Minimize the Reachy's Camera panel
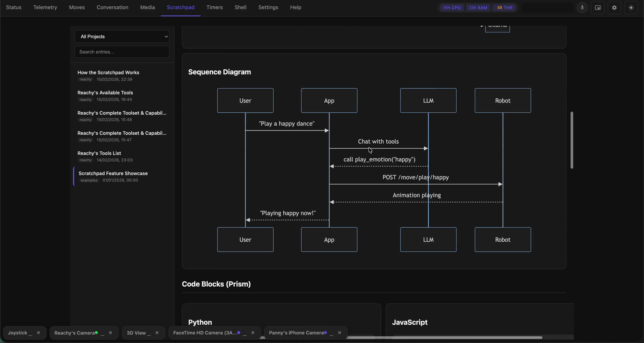Viewport: 644px width, 343px height. (x=102, y=333)
